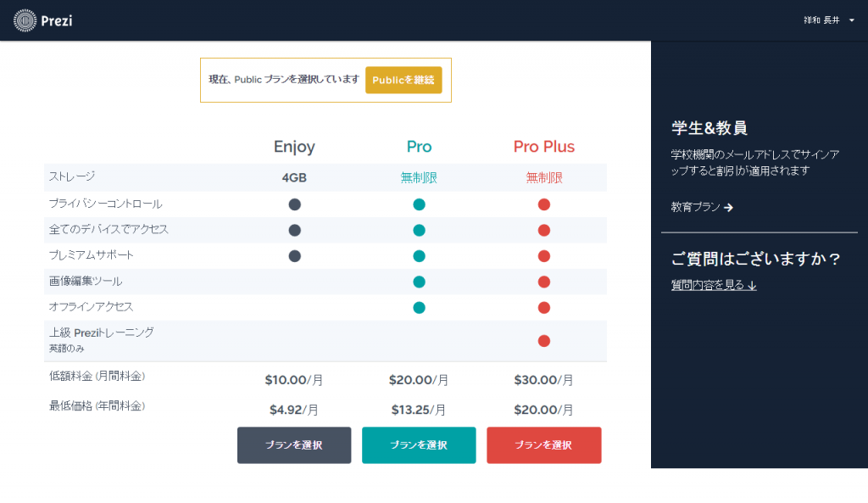This screenshot has height=503, width=868.
Task: Click Pro monthly price $20.00/月
Action: coord(419,380)
